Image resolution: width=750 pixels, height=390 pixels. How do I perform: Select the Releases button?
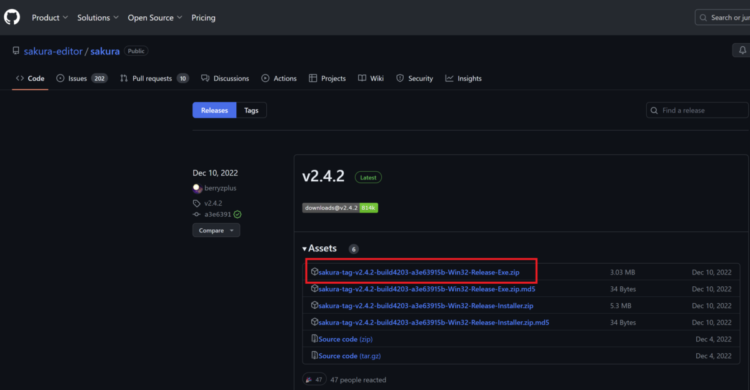point(214,110)
